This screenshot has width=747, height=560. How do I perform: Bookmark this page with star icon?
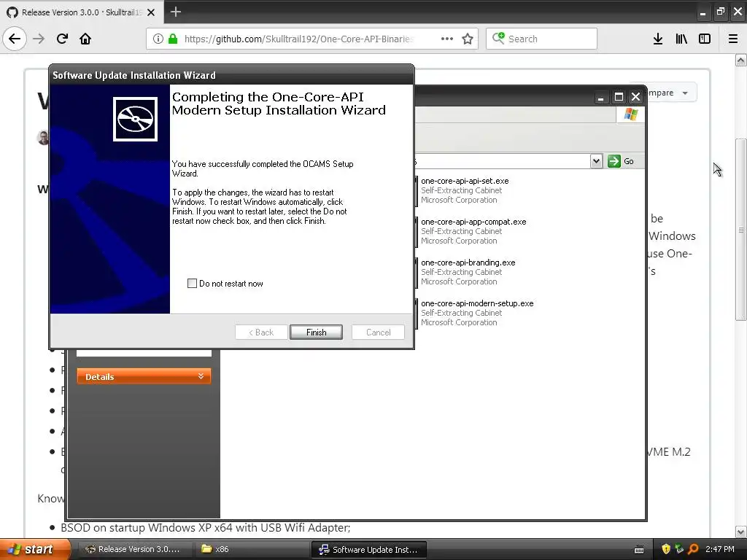(468, 39)
